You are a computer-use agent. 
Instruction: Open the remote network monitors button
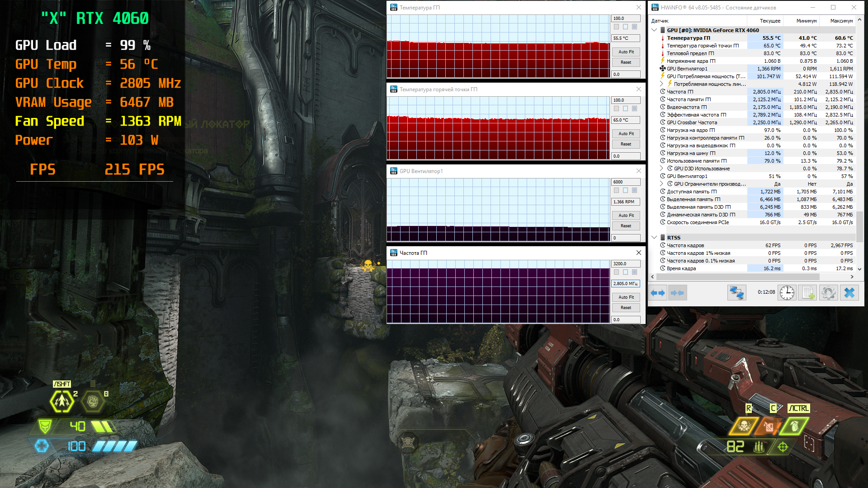click(x=736, y=293)
